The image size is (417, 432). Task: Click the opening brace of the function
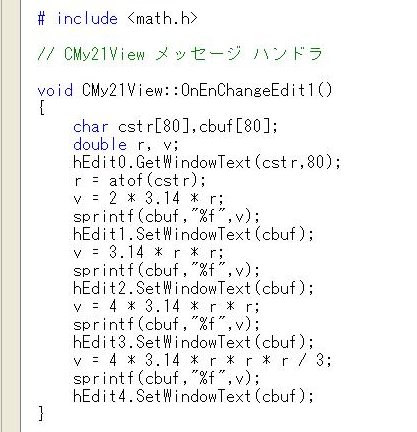tap(42, 108)
